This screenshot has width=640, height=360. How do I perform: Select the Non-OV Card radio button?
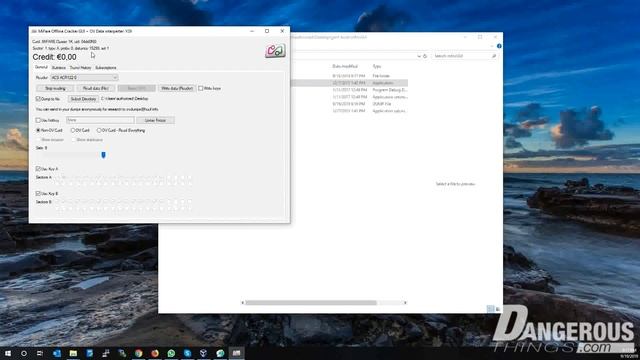(38, 130)
